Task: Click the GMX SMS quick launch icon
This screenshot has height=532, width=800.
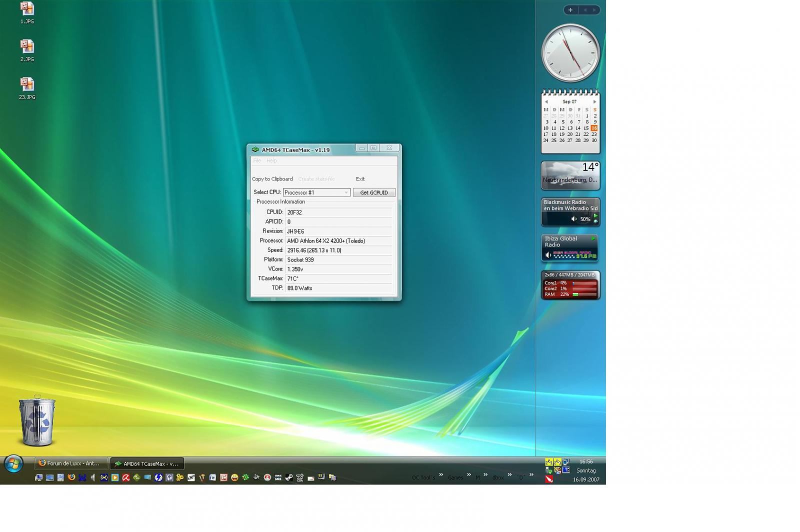Action: [x=278, y=477]
